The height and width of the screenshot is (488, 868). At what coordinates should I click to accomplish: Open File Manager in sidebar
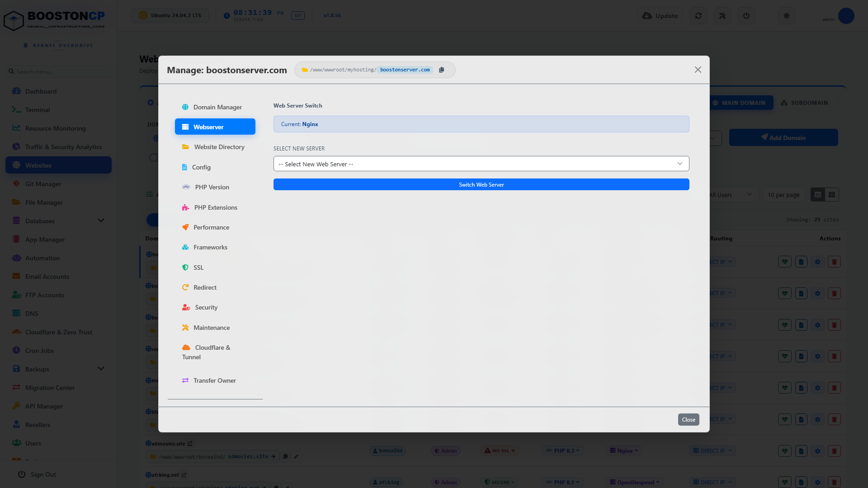pos(58,202)
